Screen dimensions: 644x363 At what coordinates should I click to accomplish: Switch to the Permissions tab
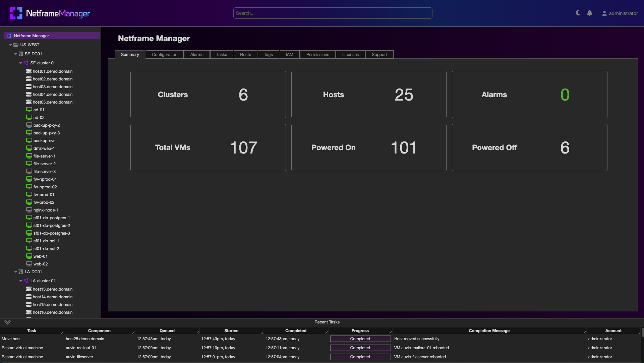[317, 54]
